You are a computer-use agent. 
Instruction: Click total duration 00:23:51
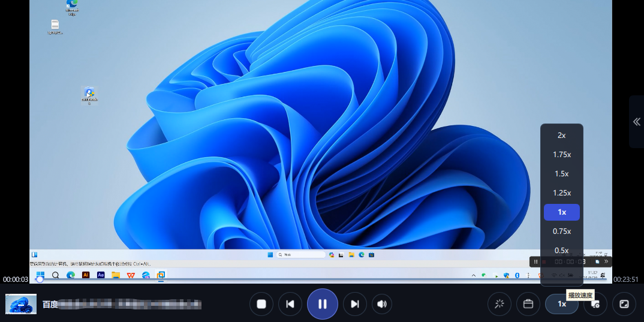point(626,279)
